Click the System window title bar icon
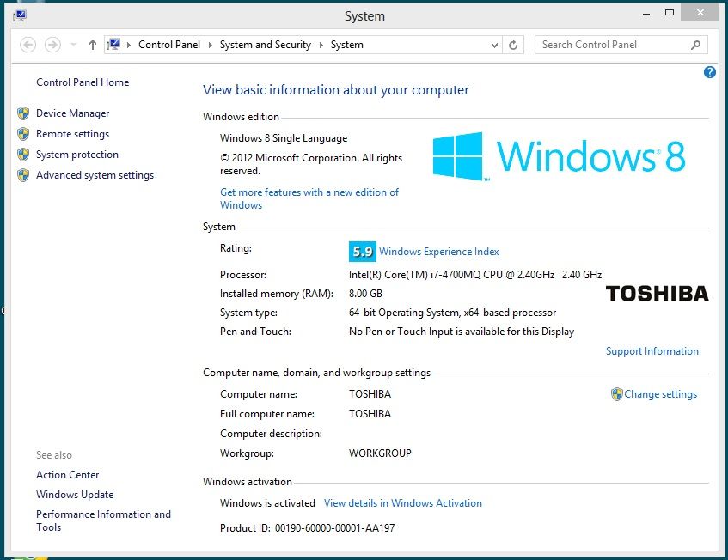Image resolution: width=728 pixels, height=560 pixels. click(20, 15)
